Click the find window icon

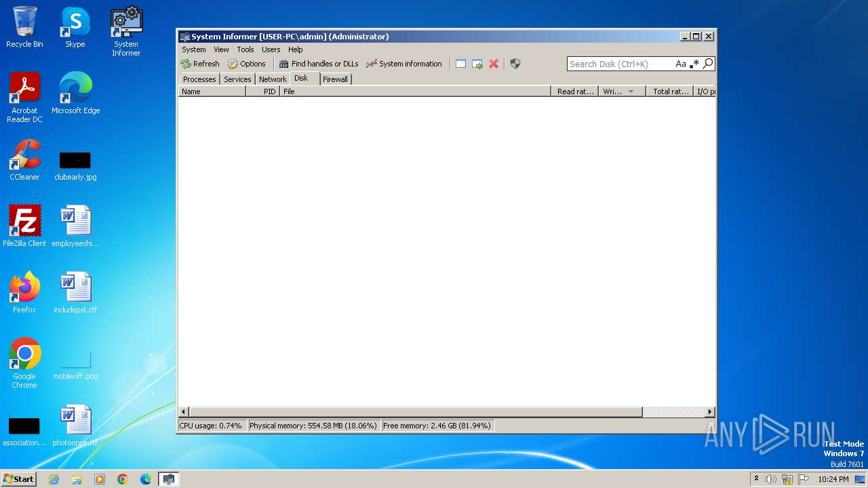pos(460,64)
